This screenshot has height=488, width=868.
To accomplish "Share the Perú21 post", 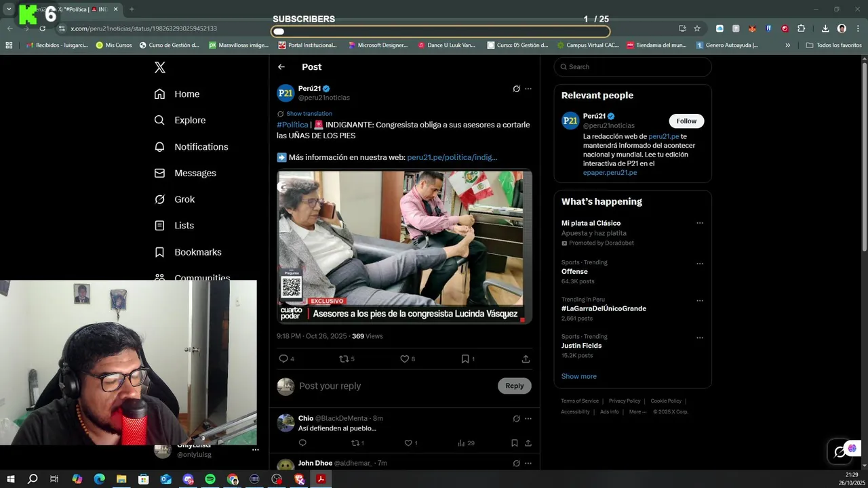I will point(526,359).
